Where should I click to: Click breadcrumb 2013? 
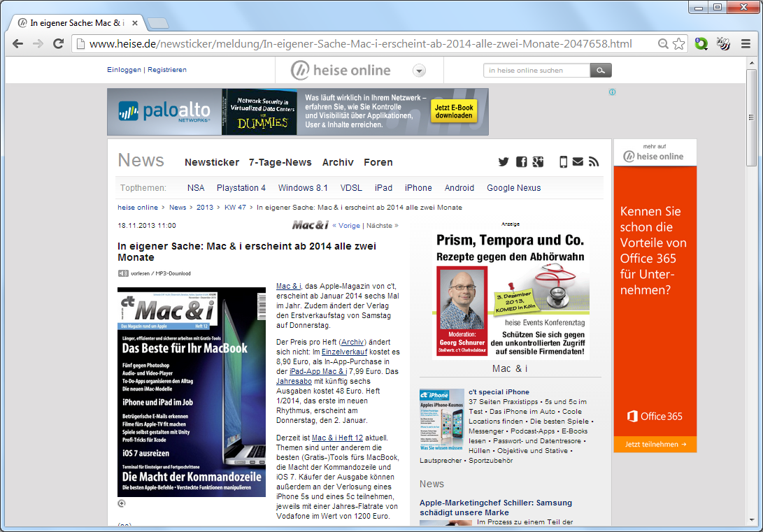coord(205,207)
